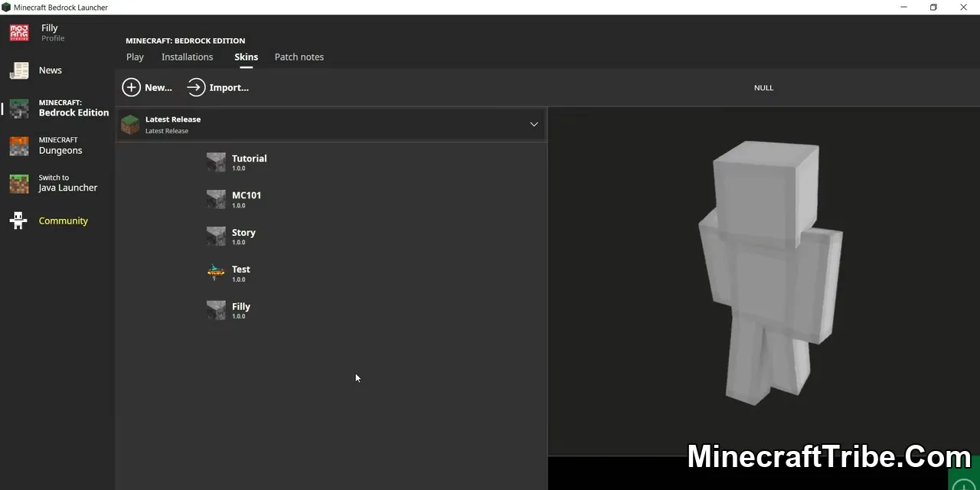Select the MC101 skin icon
This screenshot has height=490, width=980.
point(216,199)
